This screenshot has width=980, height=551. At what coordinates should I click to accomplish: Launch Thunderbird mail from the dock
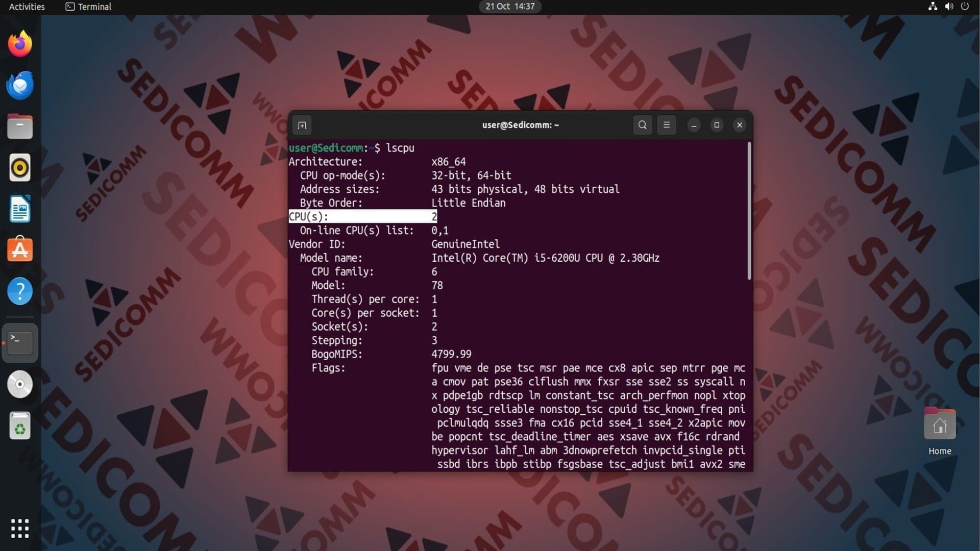(x=20, y=85)
